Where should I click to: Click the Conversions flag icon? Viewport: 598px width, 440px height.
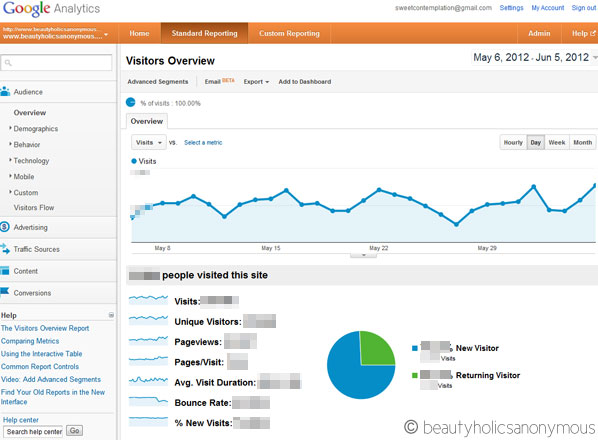coord(5,292)
